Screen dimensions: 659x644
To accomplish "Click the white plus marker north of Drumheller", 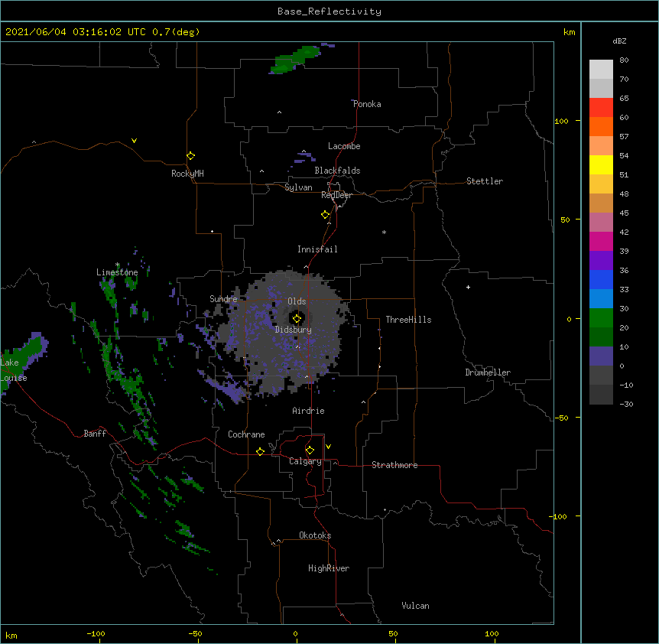I will [x=468, y=287].
